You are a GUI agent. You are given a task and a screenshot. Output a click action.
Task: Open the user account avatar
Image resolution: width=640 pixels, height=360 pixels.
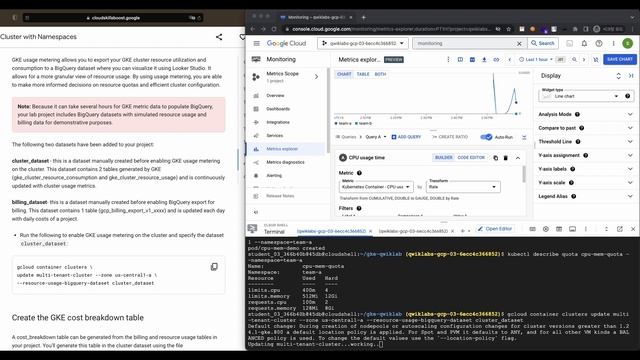[x=627, y=43]
